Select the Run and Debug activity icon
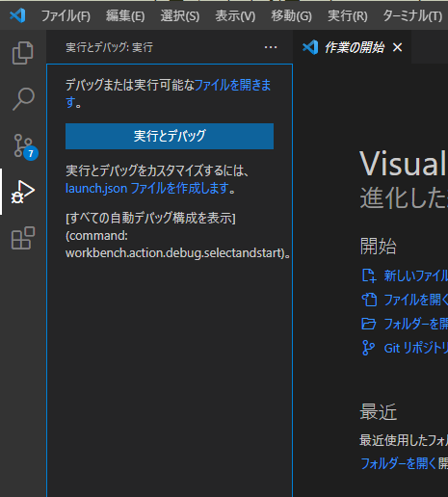The image size is (448, 497). point(23,192)
